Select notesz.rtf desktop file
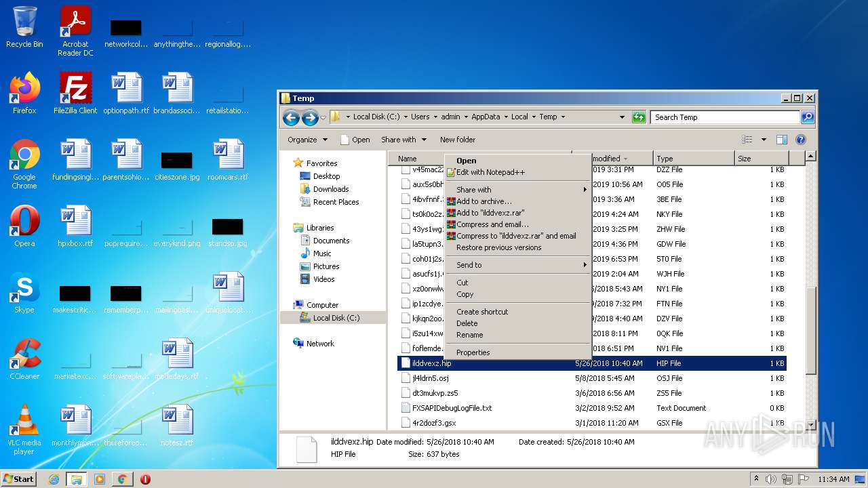868x488 pixels. coord(177,426)
